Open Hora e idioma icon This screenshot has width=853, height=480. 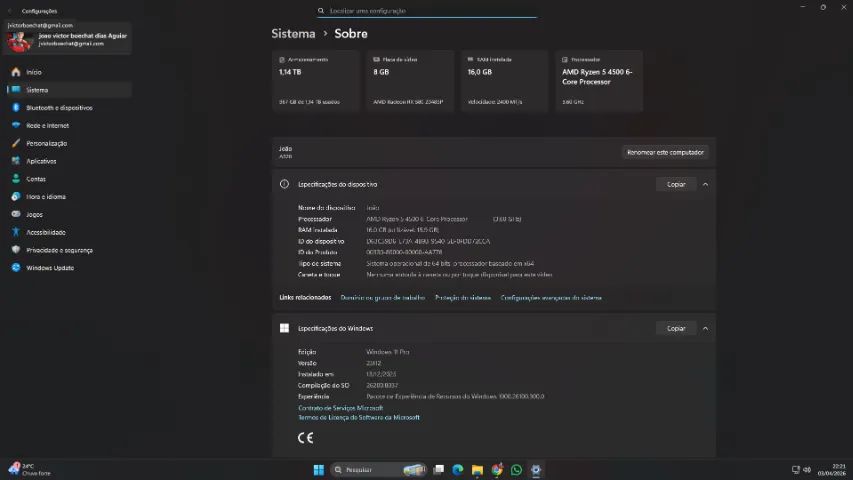click(16, 196)
